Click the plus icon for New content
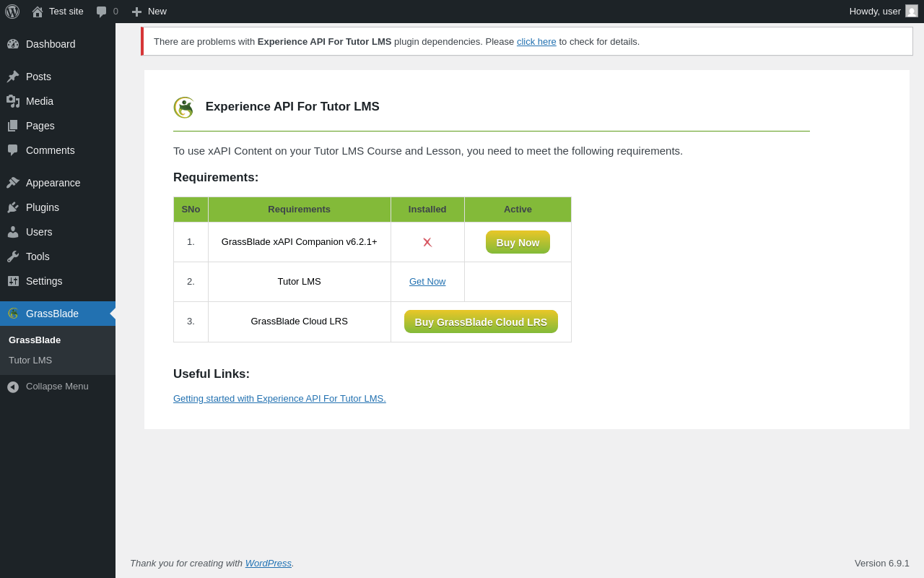The height and width of the screenshot is (578, 924). point(136,12)
